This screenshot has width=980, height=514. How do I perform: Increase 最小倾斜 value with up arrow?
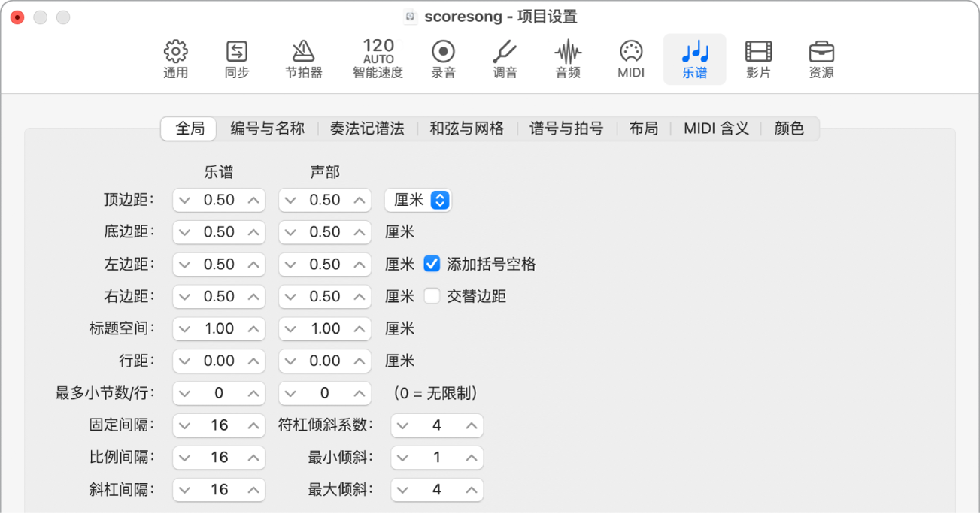point(472,458)
